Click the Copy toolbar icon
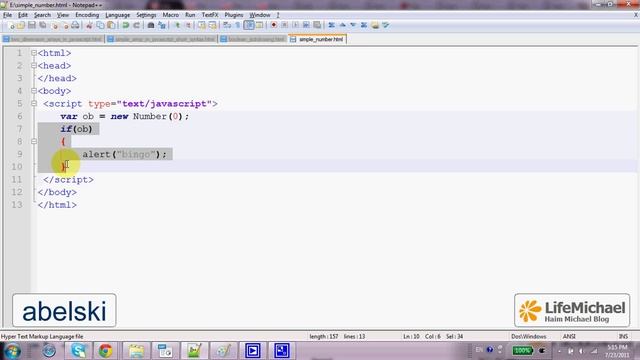 [x=100, y=25]
